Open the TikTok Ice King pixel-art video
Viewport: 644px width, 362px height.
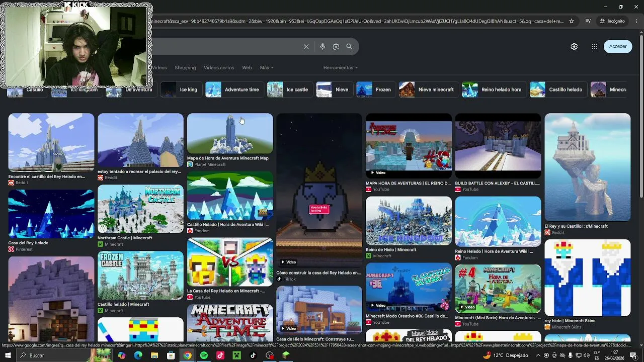tap(319, 191)
